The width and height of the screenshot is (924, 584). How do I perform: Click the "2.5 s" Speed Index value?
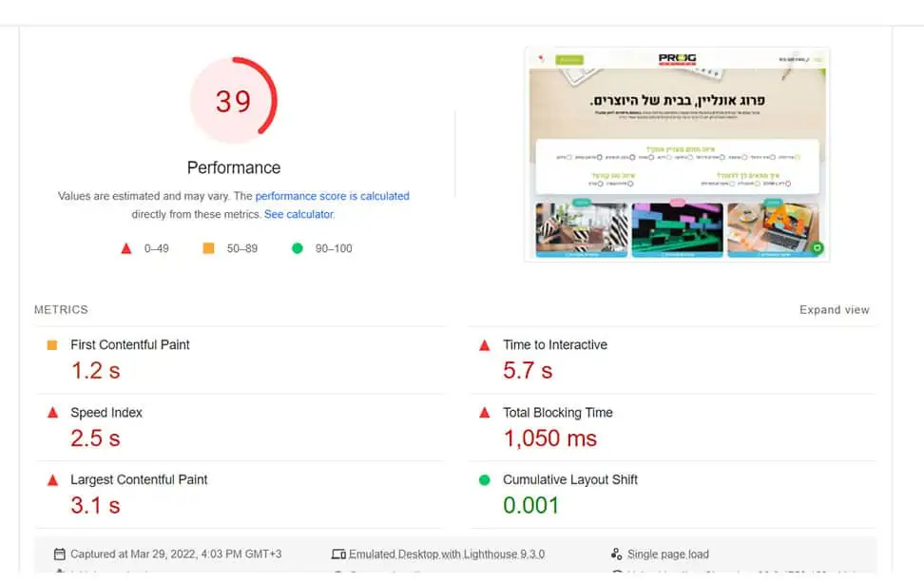point(95,438)
